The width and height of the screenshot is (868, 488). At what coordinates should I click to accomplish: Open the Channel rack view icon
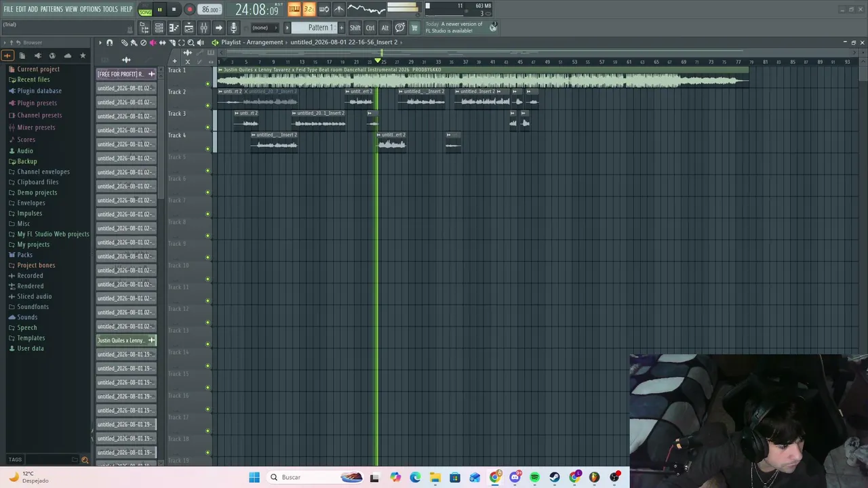(159, 28)
